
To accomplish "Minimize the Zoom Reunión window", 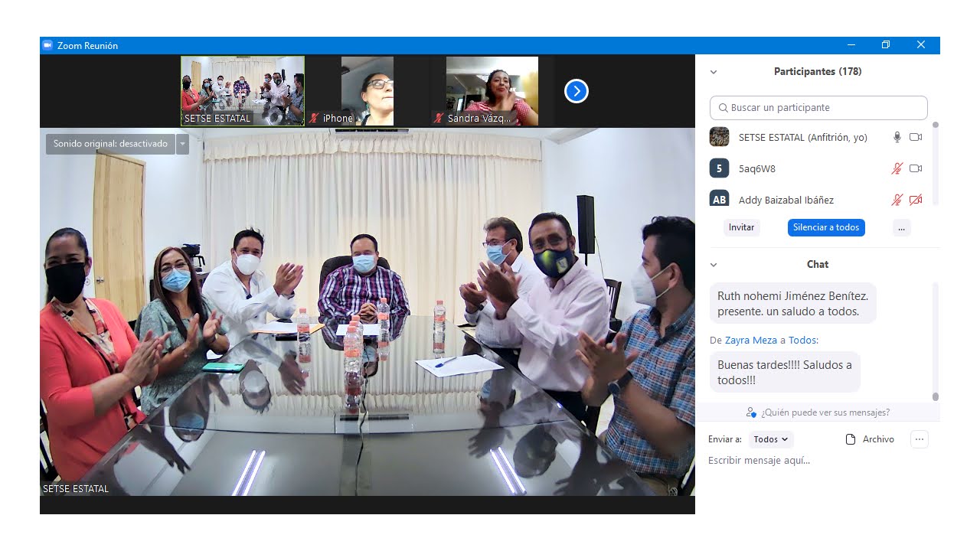I will click(x=851, y=45).
